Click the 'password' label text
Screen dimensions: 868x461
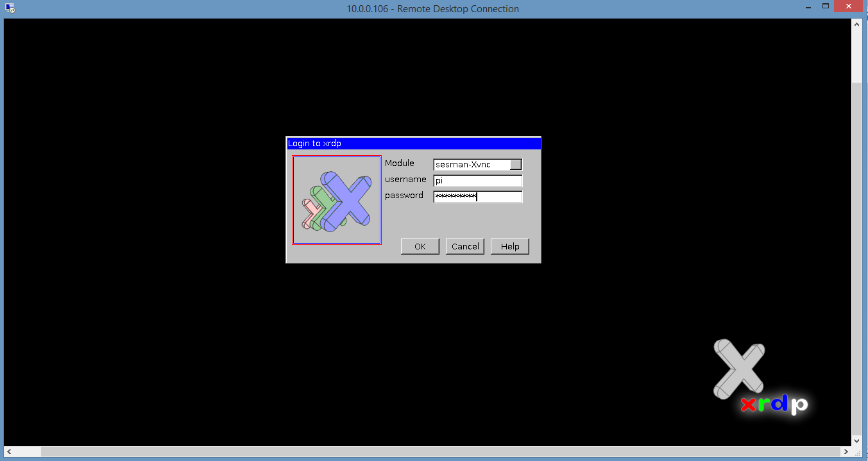404,196
